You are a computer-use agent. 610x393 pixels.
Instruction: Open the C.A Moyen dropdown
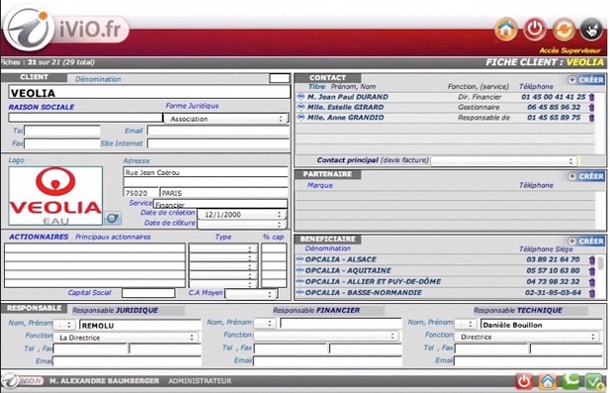click(251, 294)
